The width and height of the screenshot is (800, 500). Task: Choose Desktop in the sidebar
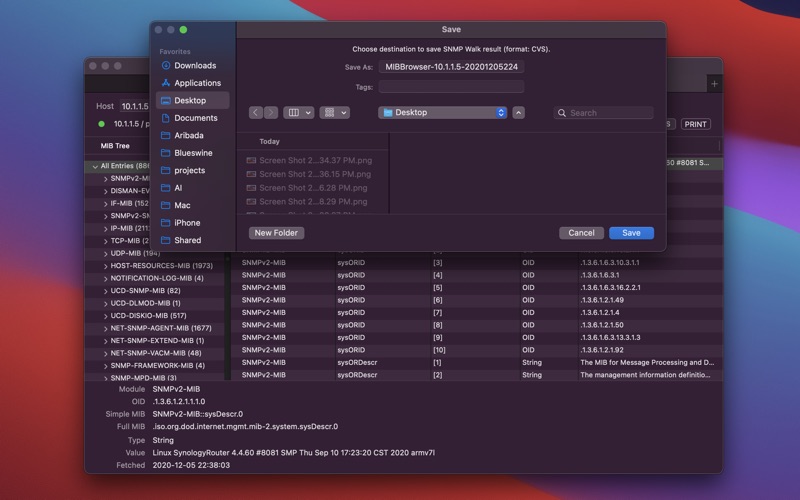click(x=192, y=101)
